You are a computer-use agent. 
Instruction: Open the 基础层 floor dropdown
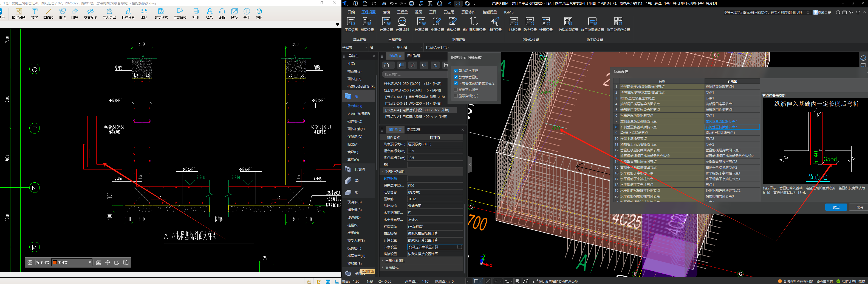coord(355,48)
